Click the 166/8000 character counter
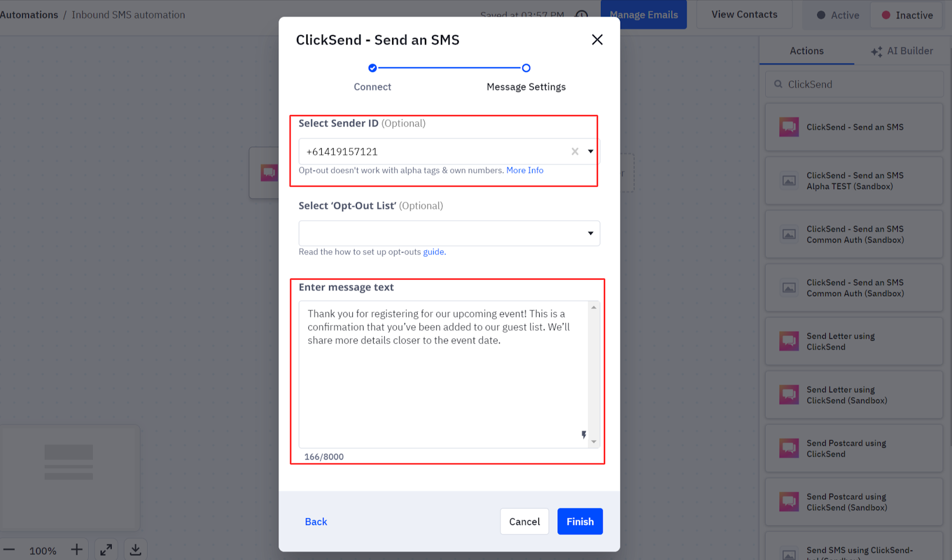 click(x=324, y=457)
